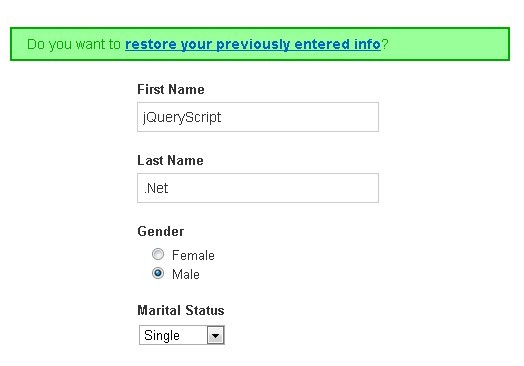
Task: Choose Male by clicking its text label
Action: 186,274
